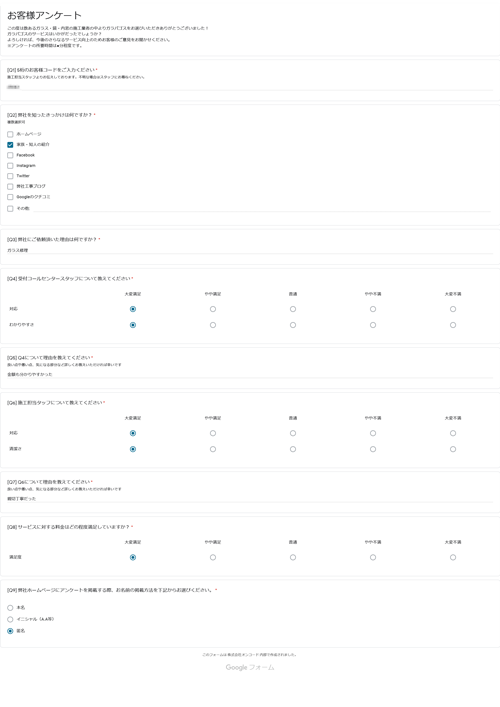Click the Q1 customer code input field
The height and width of the screenshot is (707, 500).
[x=250, y=87]
